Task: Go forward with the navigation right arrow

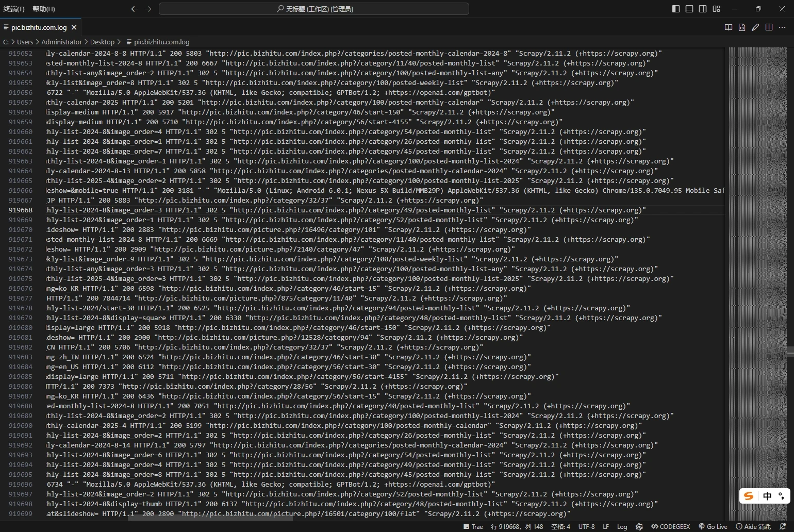Action: pos(148,9)
